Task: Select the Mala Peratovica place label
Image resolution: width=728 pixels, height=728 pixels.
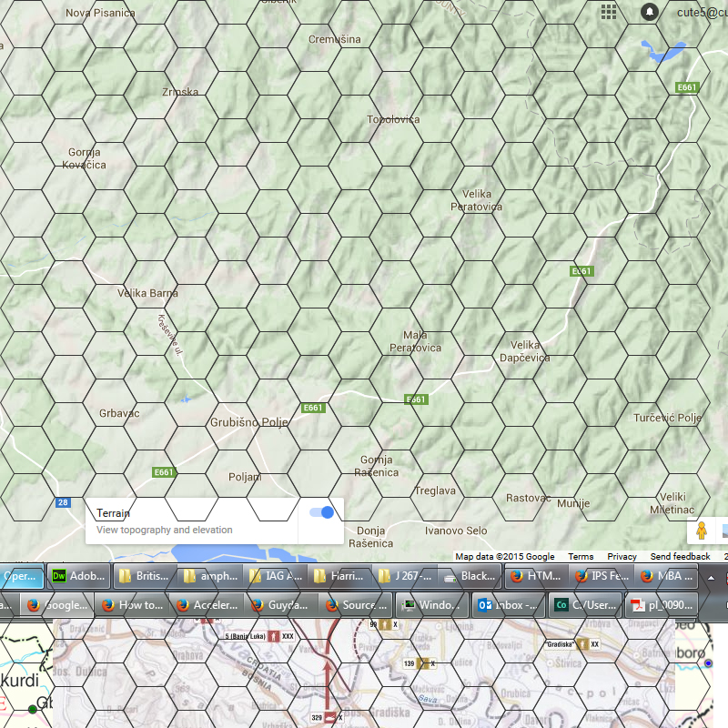Action: [415, 341]
